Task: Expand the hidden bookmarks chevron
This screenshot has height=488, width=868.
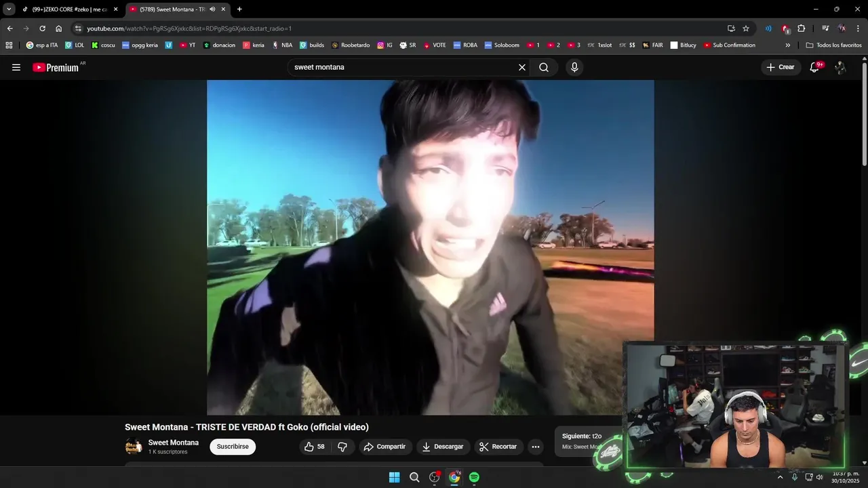Action: click(x=787, y=45)
